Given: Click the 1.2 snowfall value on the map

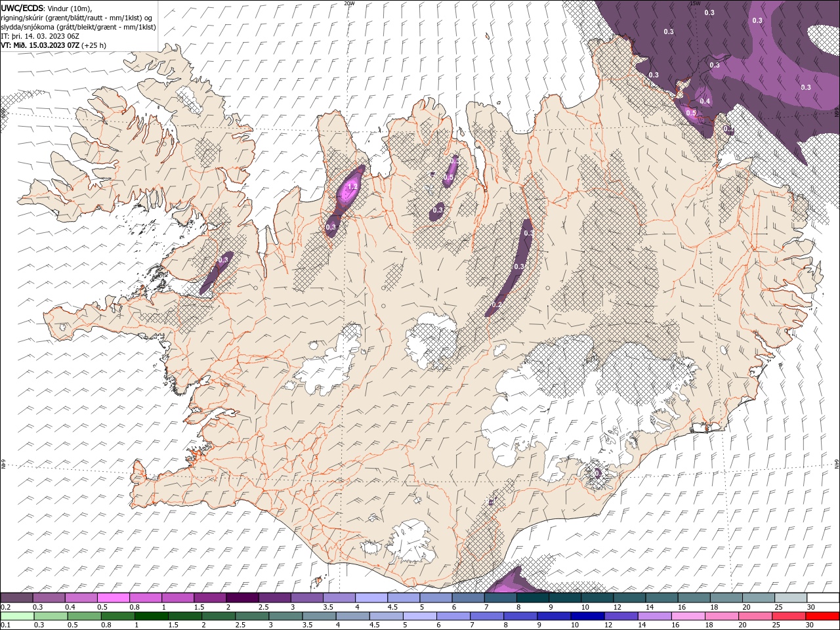Looking at the screenshot, I should (352, 187).
